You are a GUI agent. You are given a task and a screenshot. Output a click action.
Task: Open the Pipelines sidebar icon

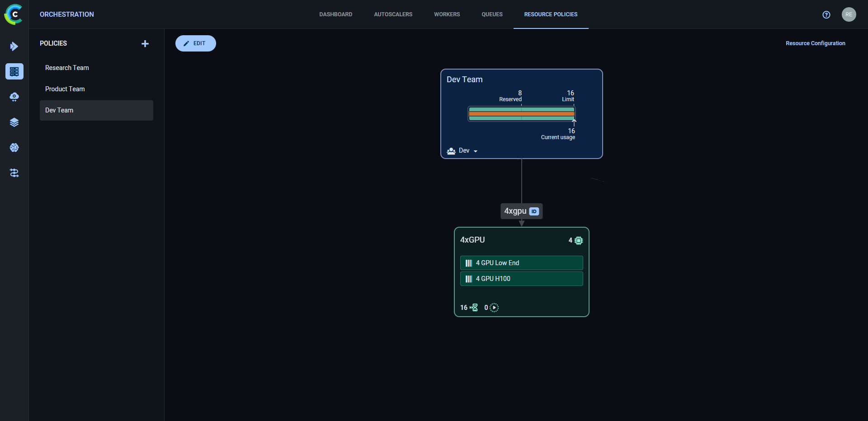pyautogui.click(x=14, y=46)
